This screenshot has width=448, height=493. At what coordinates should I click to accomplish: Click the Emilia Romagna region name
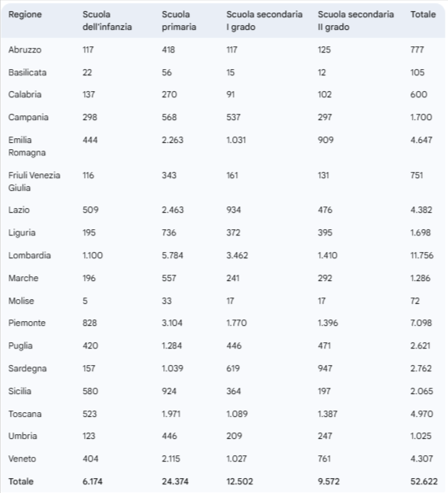[x=27, y=146]
